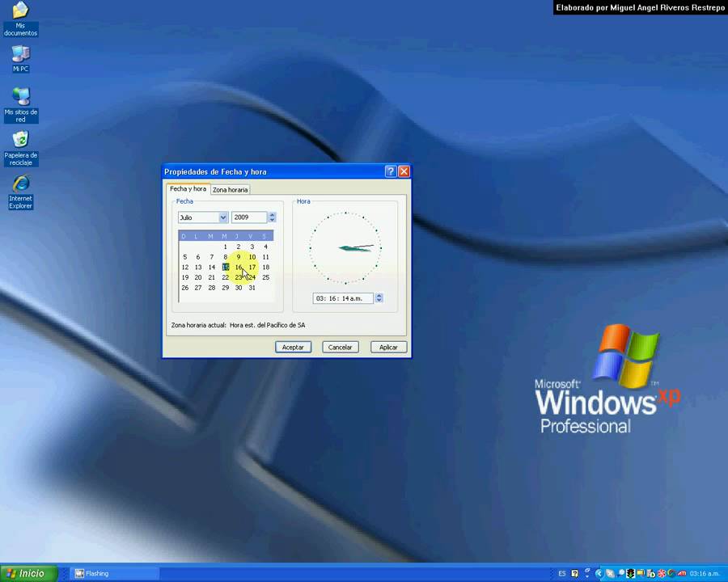Increase the year with the up spinner
This screenshot has height=582, width=728.
coord(273,214)
